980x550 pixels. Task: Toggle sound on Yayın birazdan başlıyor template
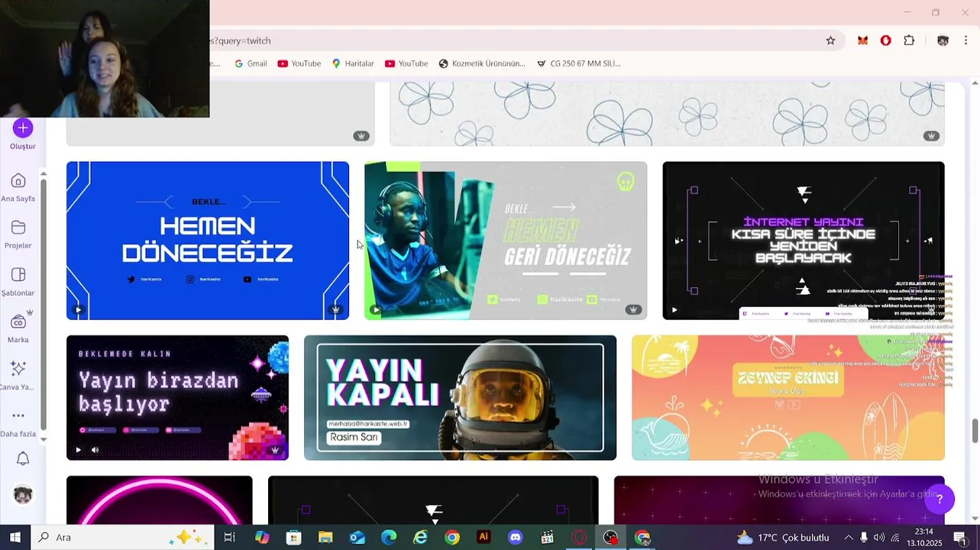click(95, 450)
